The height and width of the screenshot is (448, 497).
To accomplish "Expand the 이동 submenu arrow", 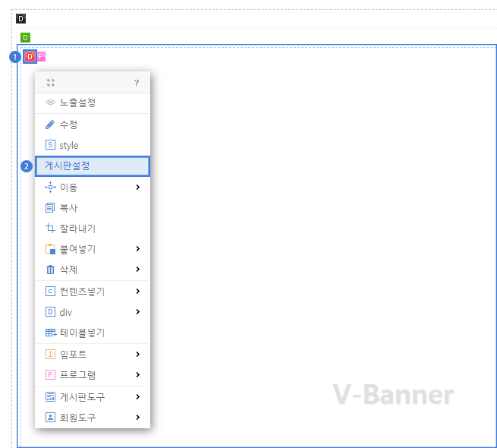I will 137,188.
